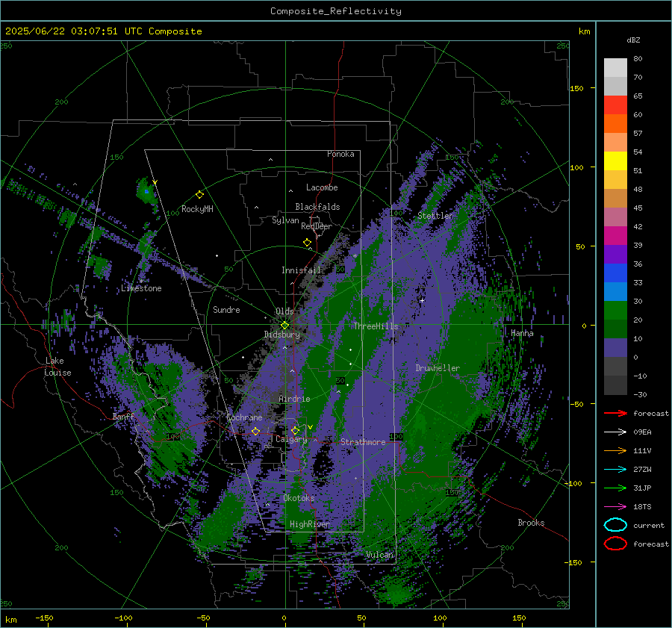Click the Lake Louise label
672x628 pixels.
tap(57, 367)
